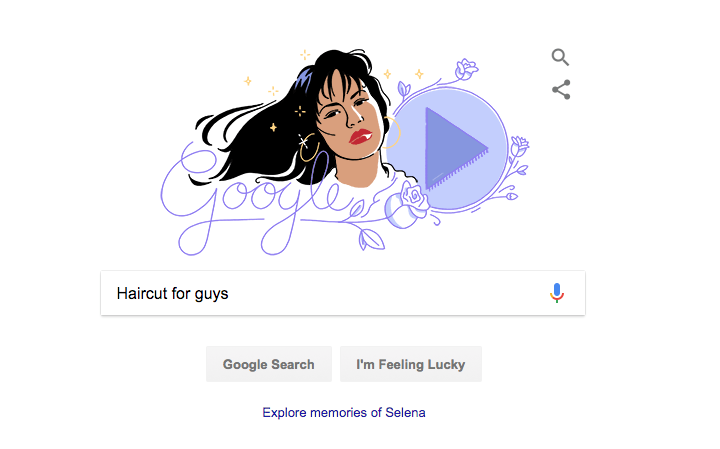Click the small flower bud at the circle's lower right

coord(512,196)
